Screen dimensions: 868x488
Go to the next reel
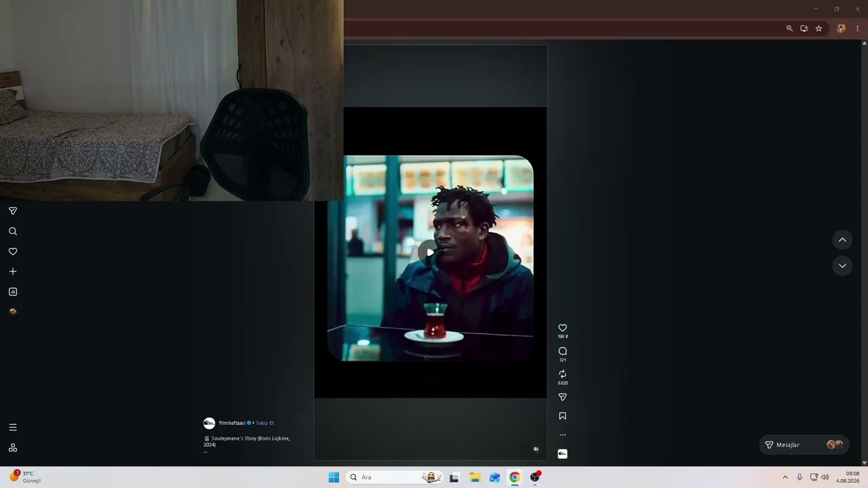[842, 266]
